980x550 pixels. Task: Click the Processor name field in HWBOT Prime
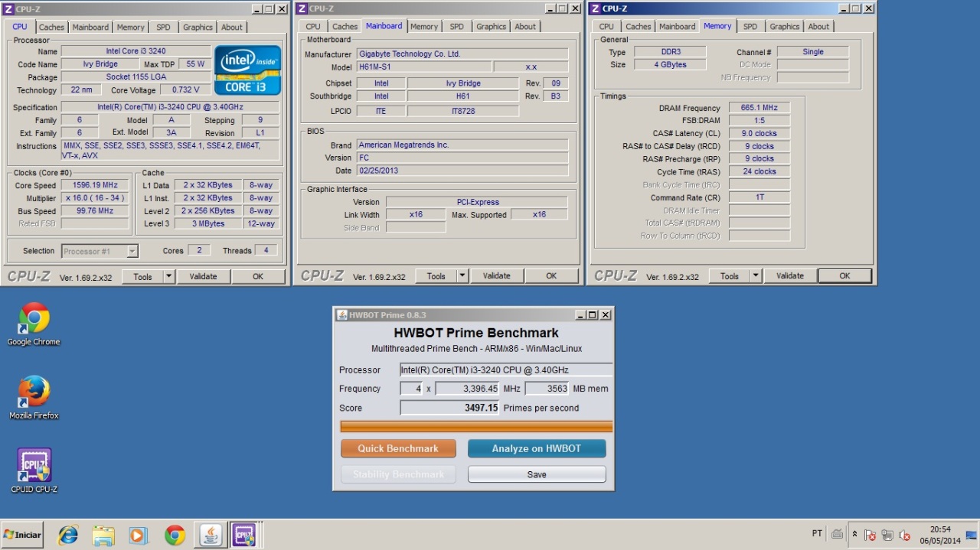pos(506,369)
